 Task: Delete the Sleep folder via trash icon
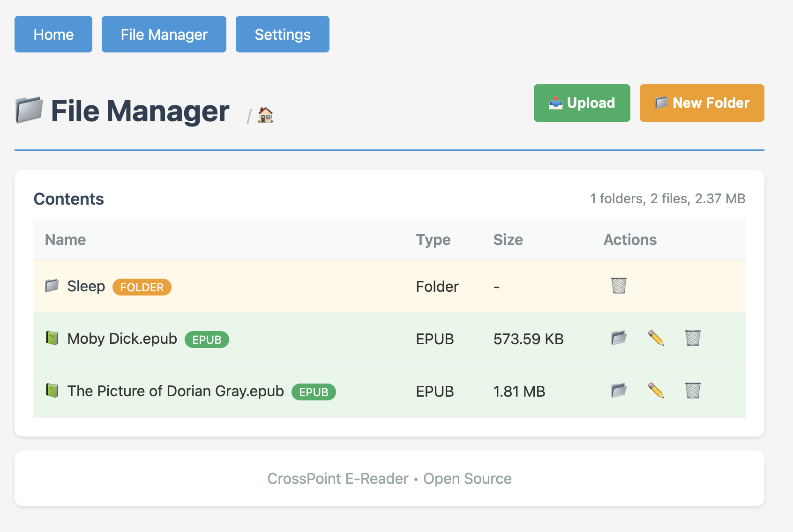click(x=619, y=286)
